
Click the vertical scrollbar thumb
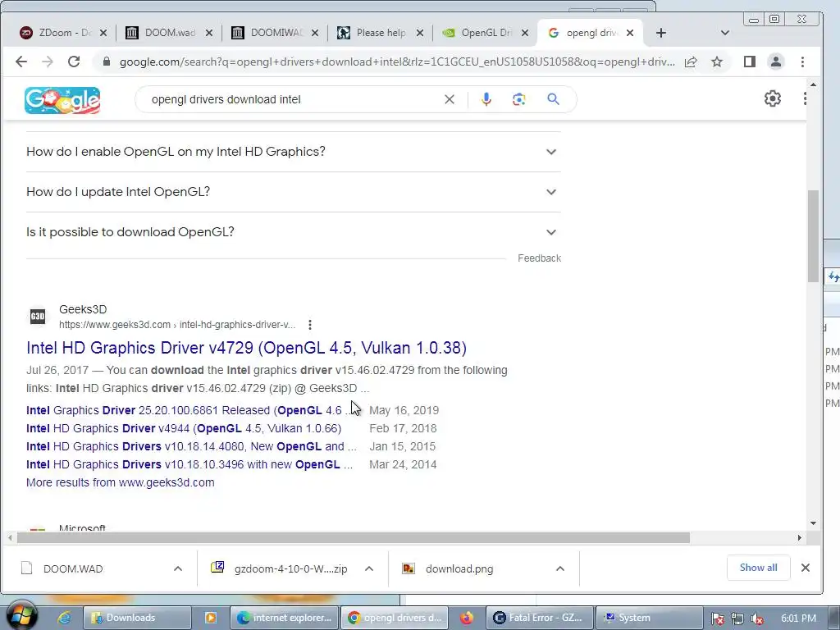pos(813,235)
